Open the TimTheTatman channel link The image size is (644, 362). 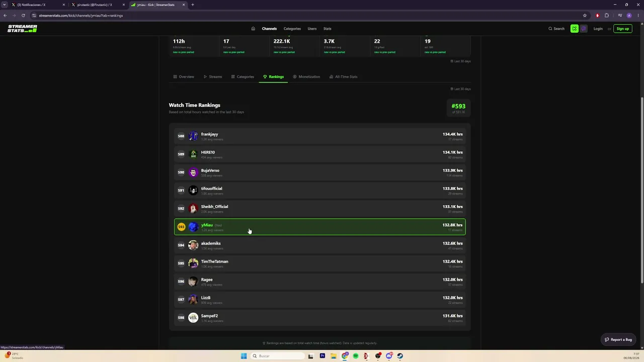[x=214, y=261]
